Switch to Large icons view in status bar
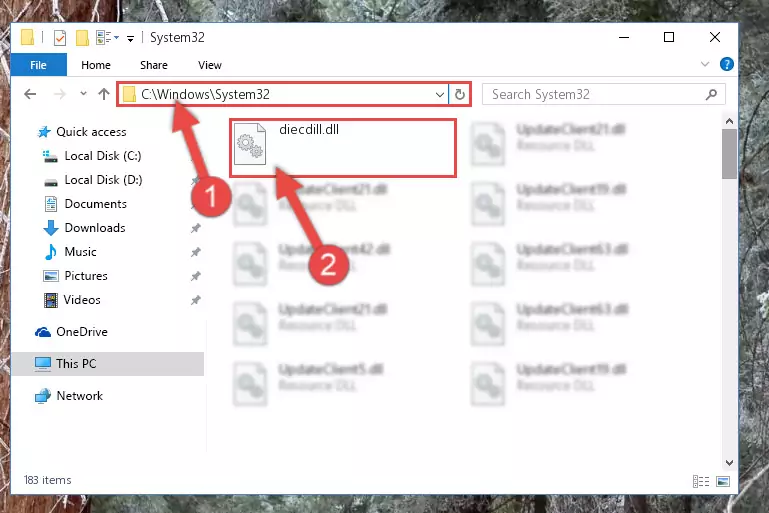 pyautogui.click(x=723, y=481)
